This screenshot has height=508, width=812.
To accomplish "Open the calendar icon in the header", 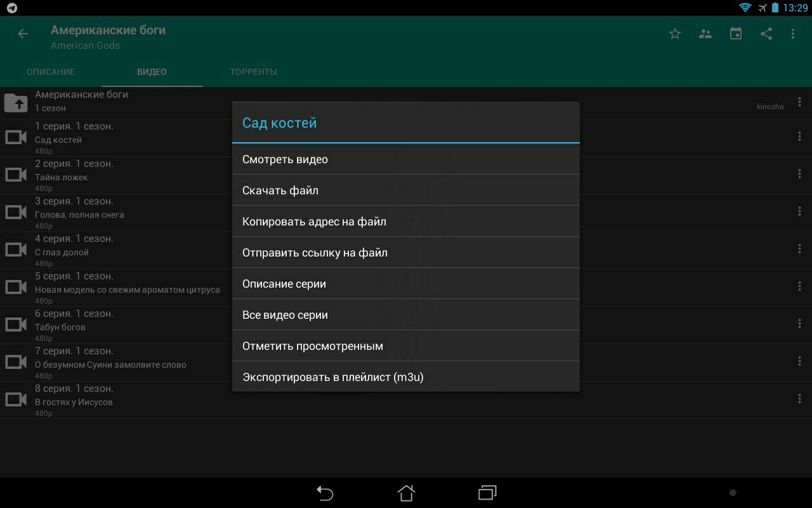I will (x=736, y=34).
